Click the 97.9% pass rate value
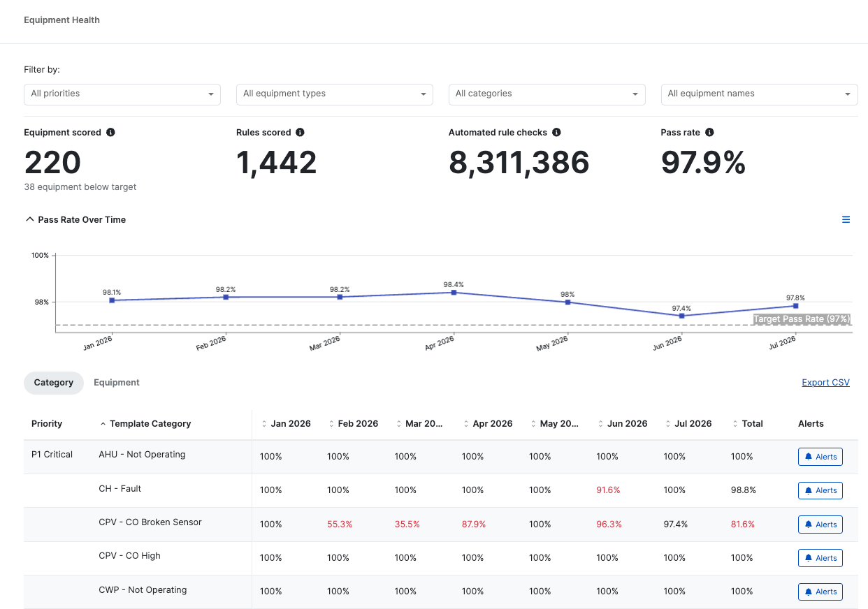The width and height of the screenshot is (868, 609). pyautogui.click(x=703, y=163)
